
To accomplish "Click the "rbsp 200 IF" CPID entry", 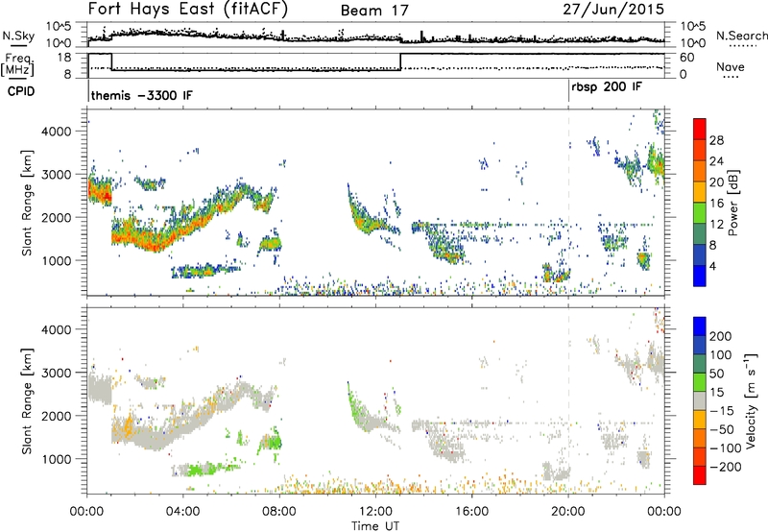I will pos(607,86).
